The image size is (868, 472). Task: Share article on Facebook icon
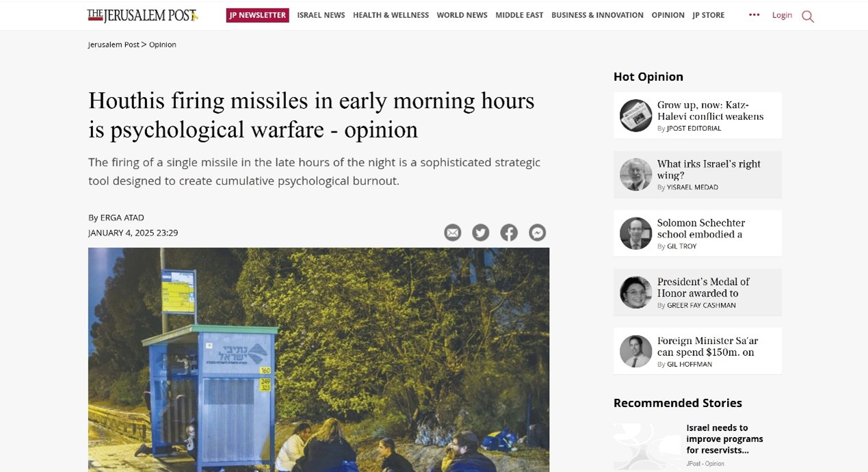(x=509, y=233)
